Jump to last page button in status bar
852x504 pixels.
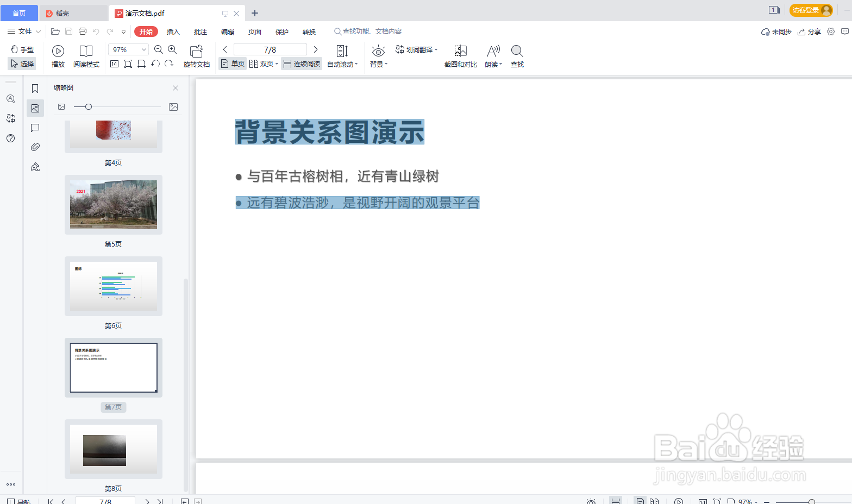click(x=160, y=501)
